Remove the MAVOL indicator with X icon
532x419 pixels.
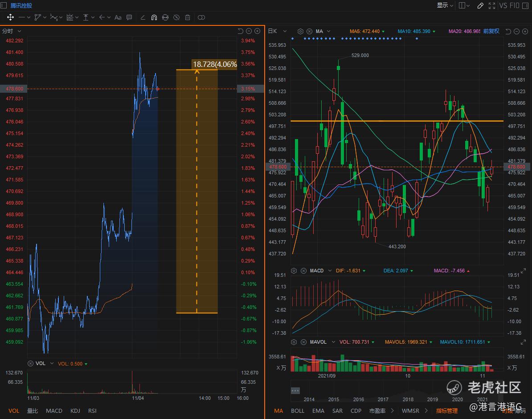pos(303,342)
